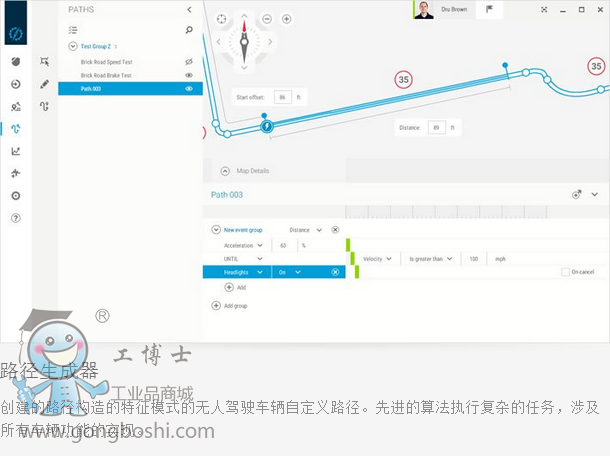Open the paths section in left sidebar
The width and height of the screenshot is (610, 456).
click(15, 128)
